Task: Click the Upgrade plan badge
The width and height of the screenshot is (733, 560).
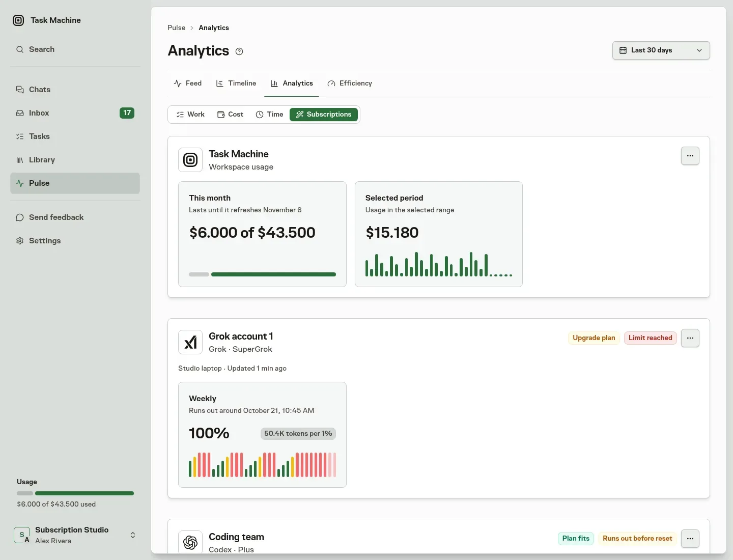Action: (594, 338)
